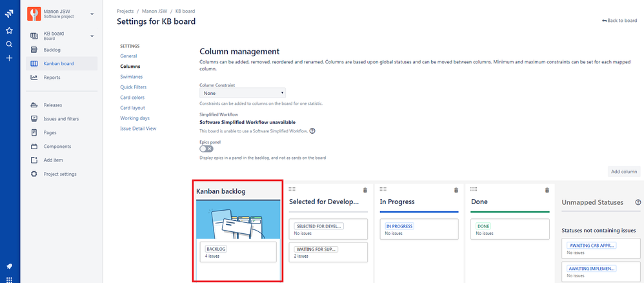Click the Kanban backlog column title
This screenshot has height=283, width=644.
pyautogui.click(x=221, y=191)
